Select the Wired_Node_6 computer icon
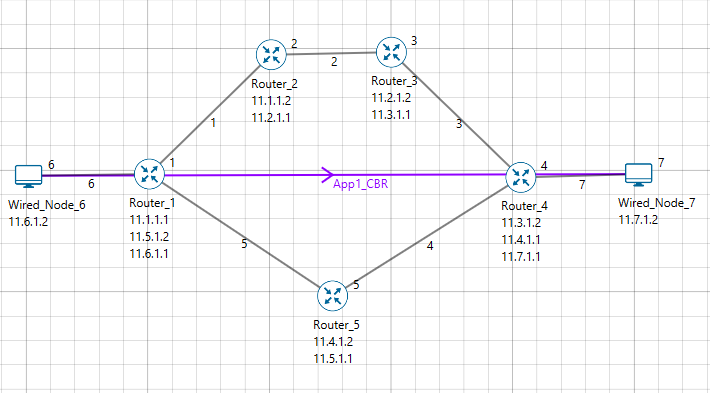Image resolution: width=710 pixels, height=393 pixels. point(28,177)
